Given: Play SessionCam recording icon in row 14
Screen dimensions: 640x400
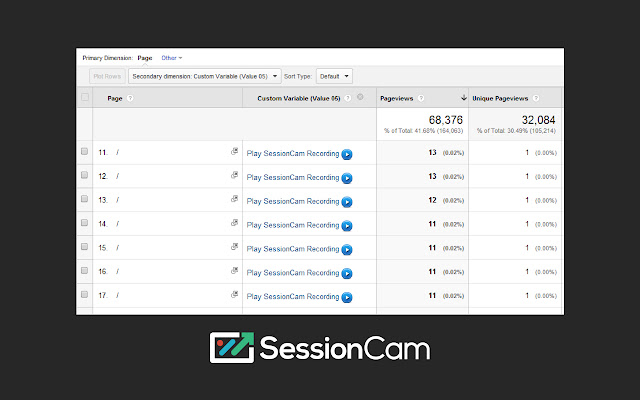Looking at the screenshot, I should coord(347,226).
